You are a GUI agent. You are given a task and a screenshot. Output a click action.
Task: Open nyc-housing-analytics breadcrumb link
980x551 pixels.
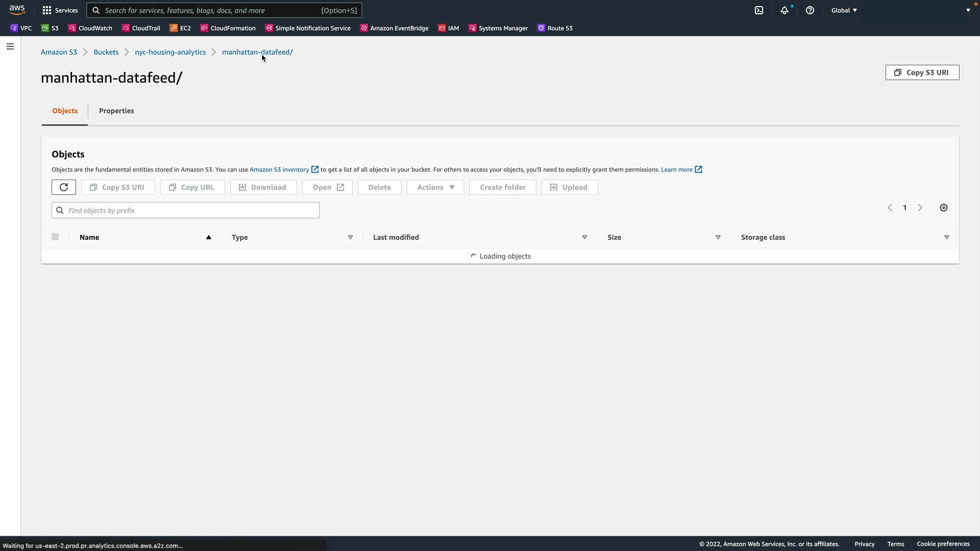170,52
